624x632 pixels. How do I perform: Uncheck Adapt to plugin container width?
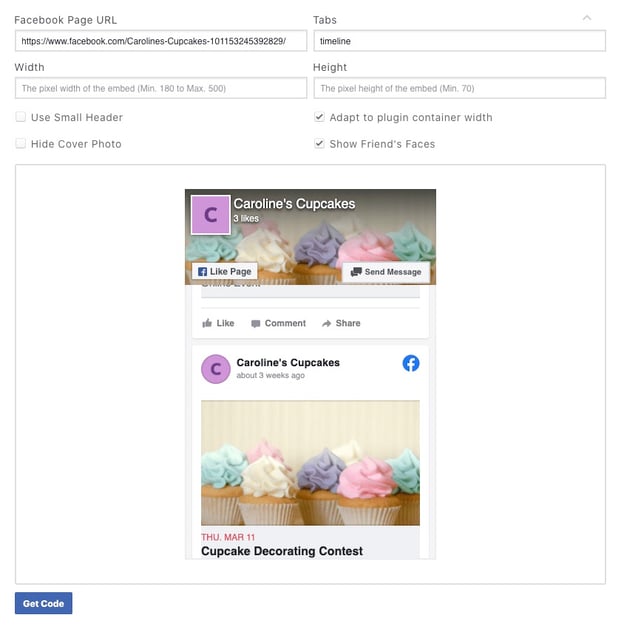319,117
